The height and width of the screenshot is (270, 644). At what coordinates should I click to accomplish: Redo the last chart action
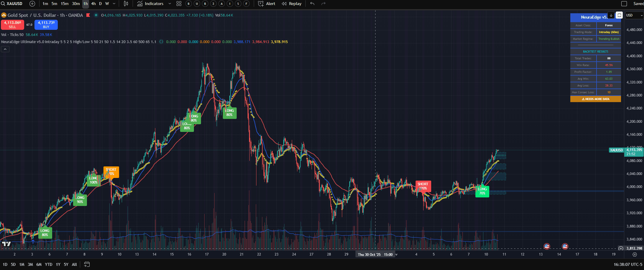click(x=323, y=4)
